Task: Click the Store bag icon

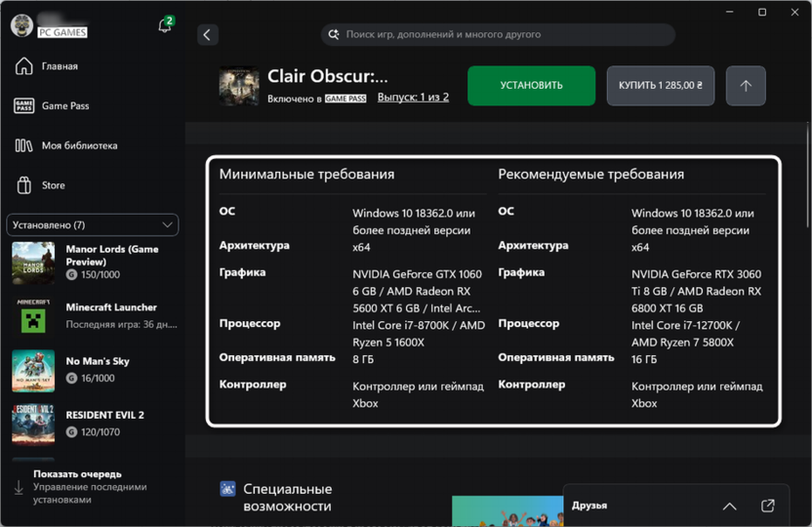Action: (x=24, y=185)
